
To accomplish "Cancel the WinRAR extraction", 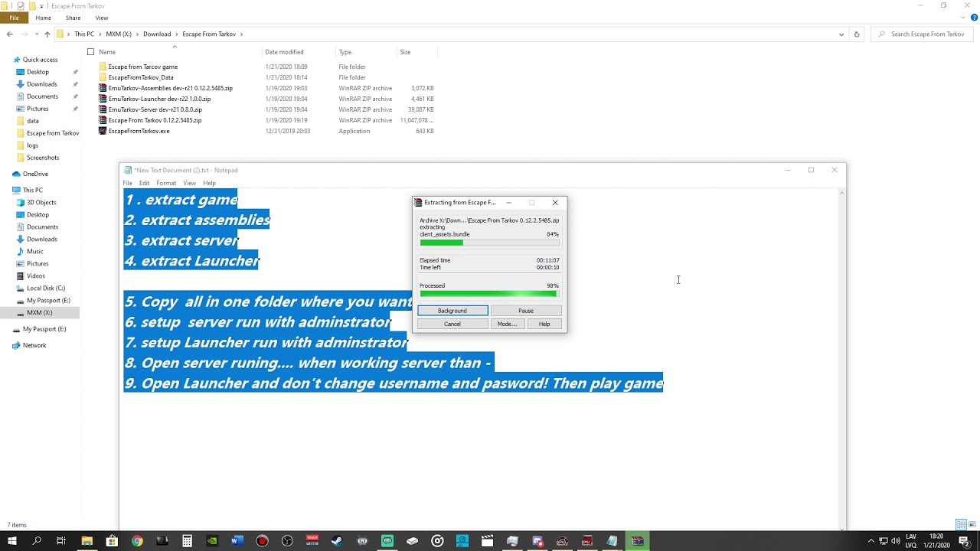I will (452, 324).
